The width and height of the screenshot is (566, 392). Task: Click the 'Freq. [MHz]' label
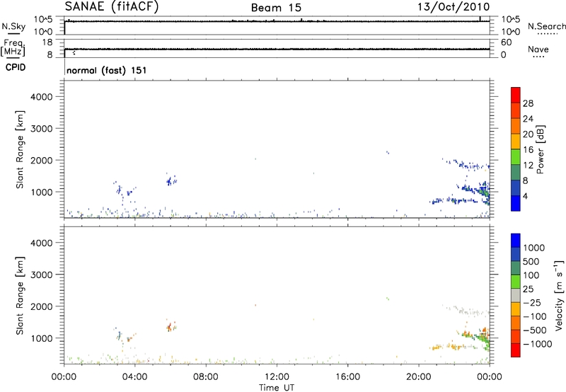(x=13, y=47)
